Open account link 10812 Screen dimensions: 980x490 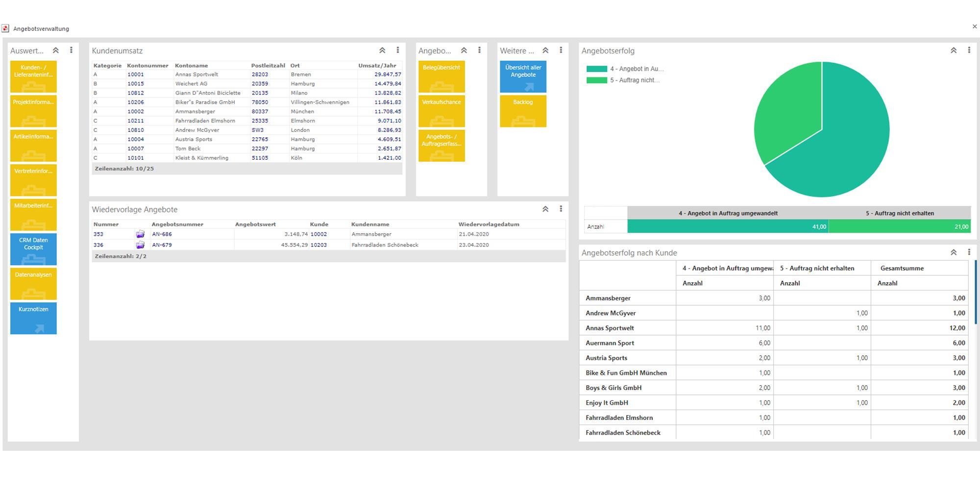[x=136, y=93]
